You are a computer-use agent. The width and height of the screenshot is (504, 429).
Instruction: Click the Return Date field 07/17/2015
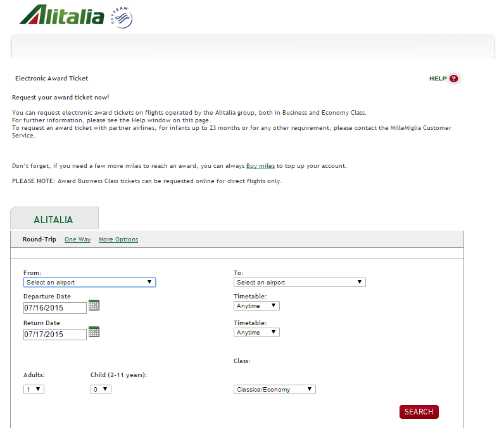tap(55, 335)
